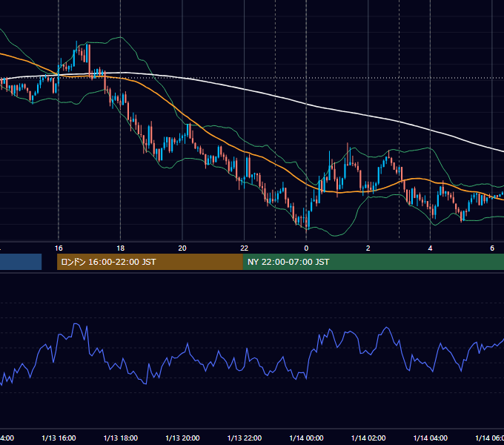
Task: Click the 1/13 16:00 date label
Action: 59,438
